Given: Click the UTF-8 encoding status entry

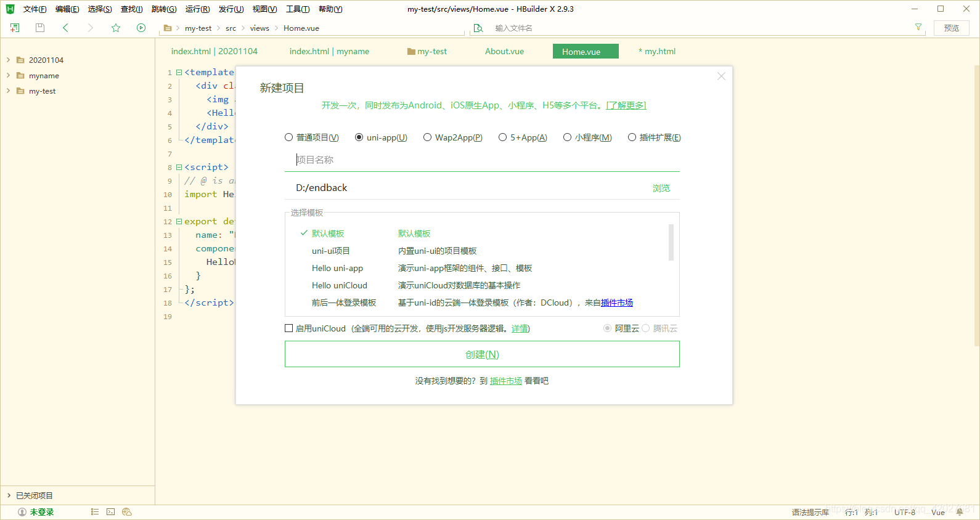Looking at the screenshot, I should (x=904, y=512).
